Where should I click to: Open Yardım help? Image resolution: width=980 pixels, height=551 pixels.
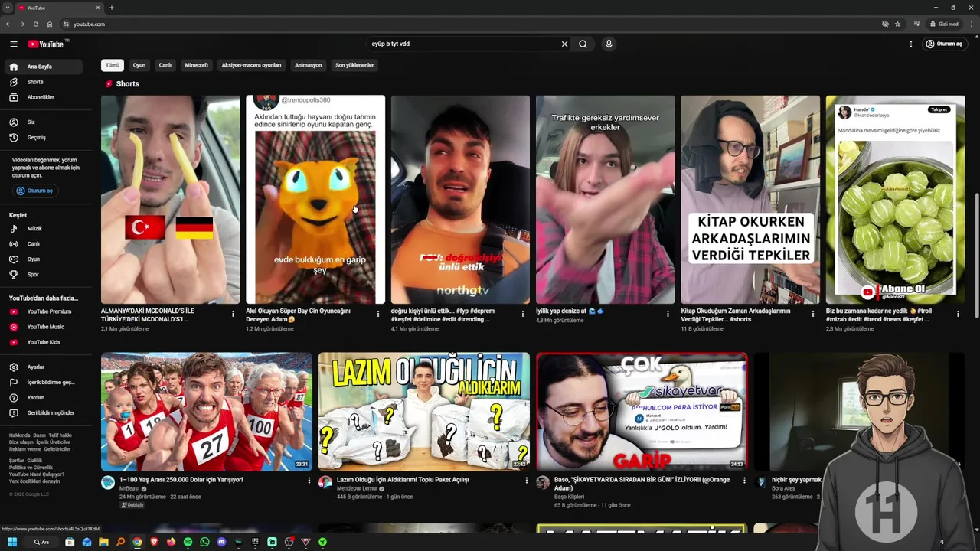point(43,397)
